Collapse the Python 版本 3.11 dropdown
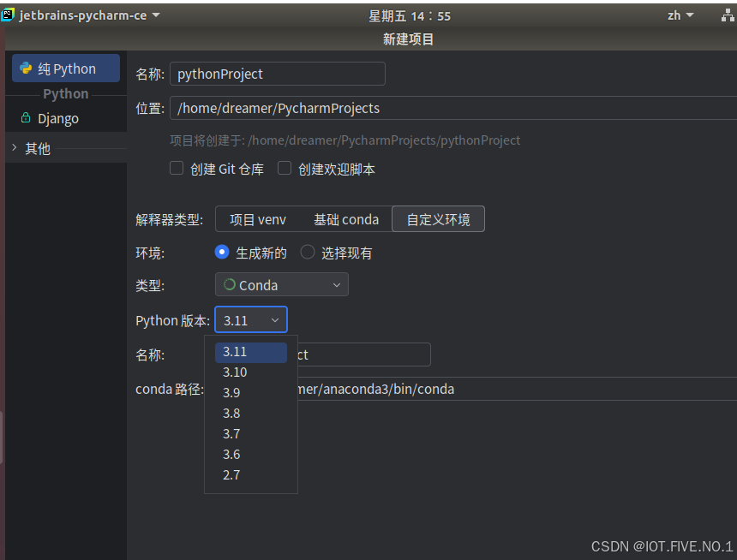This screenshot has height=560, width=737. 251,320
